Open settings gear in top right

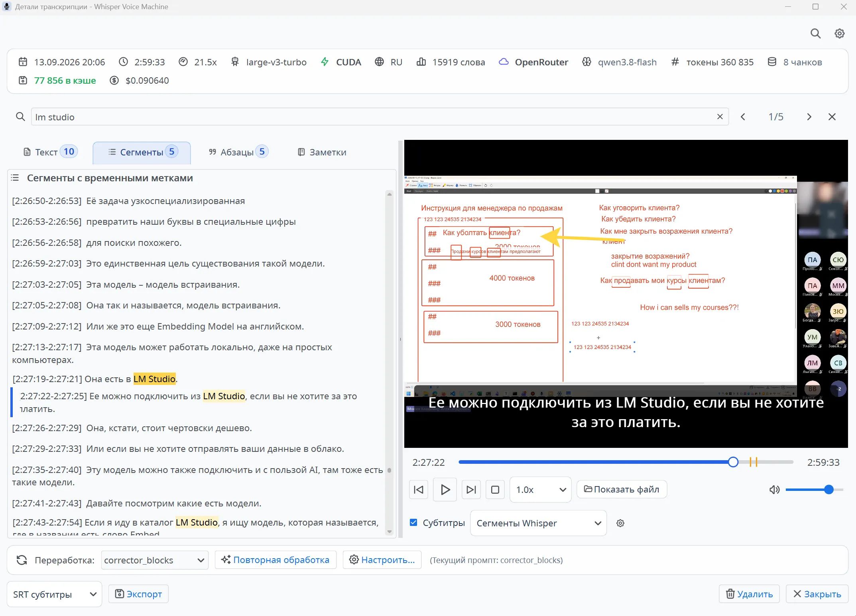pyautogui.click(x=839, y=33)
